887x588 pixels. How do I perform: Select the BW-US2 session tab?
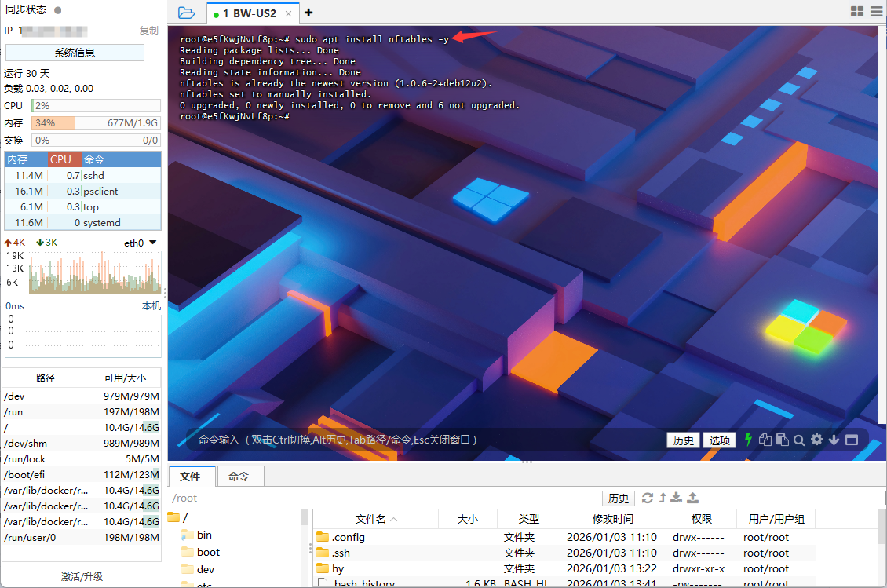[251, 13]
